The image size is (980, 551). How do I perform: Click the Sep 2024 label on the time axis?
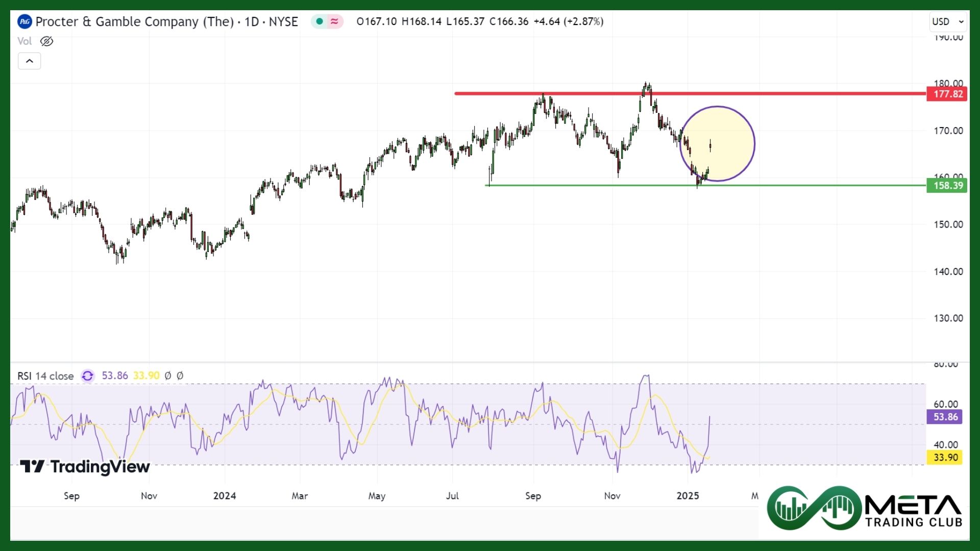click(x=533, y=496)
